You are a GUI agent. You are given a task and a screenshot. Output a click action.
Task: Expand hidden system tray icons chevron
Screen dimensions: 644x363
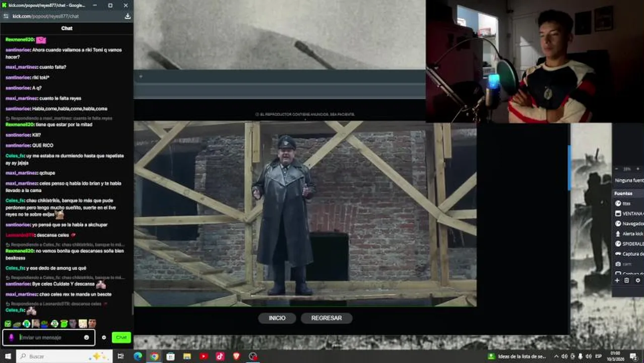(556, 356)
